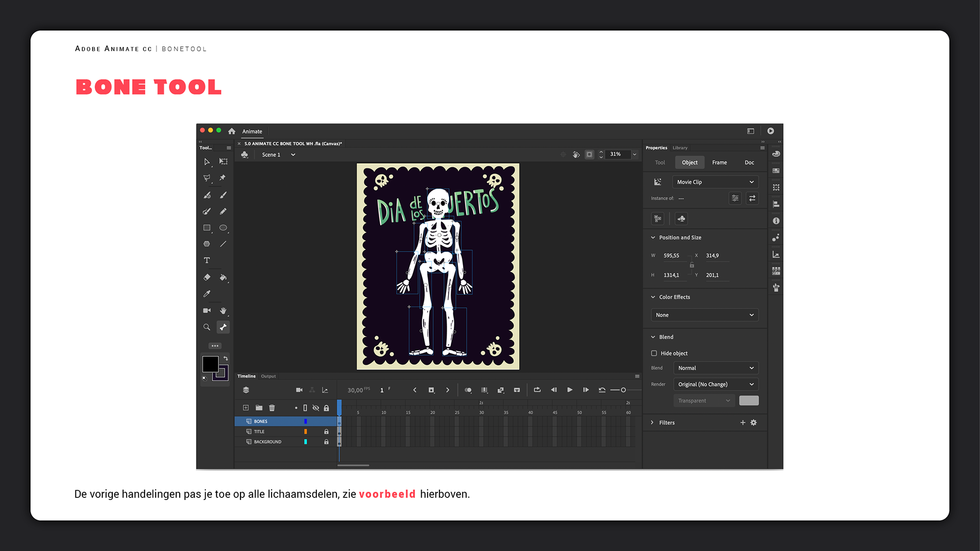This screenshot has width=980, height=551.
Task: Open Blend mode Normal dropdown
Action: tap(716, 368)
